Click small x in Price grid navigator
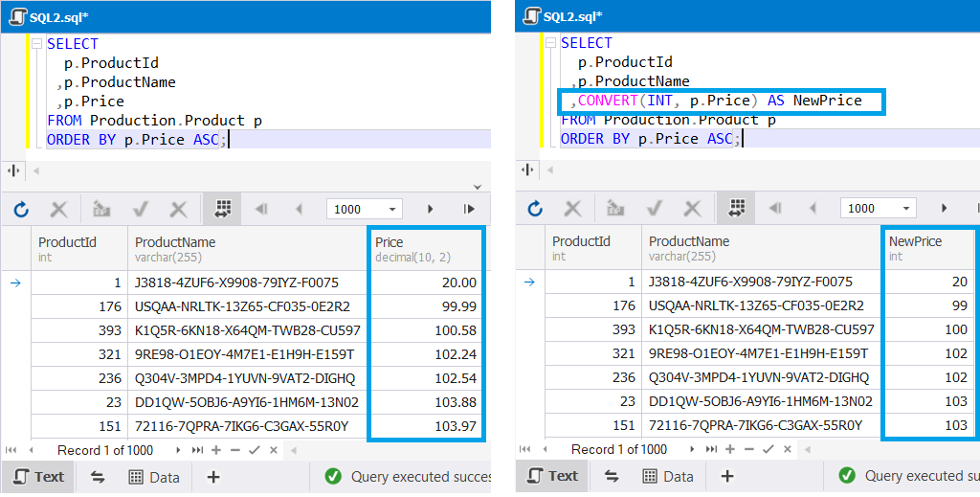This screenshot has height=497, width=980. (274, 450)
